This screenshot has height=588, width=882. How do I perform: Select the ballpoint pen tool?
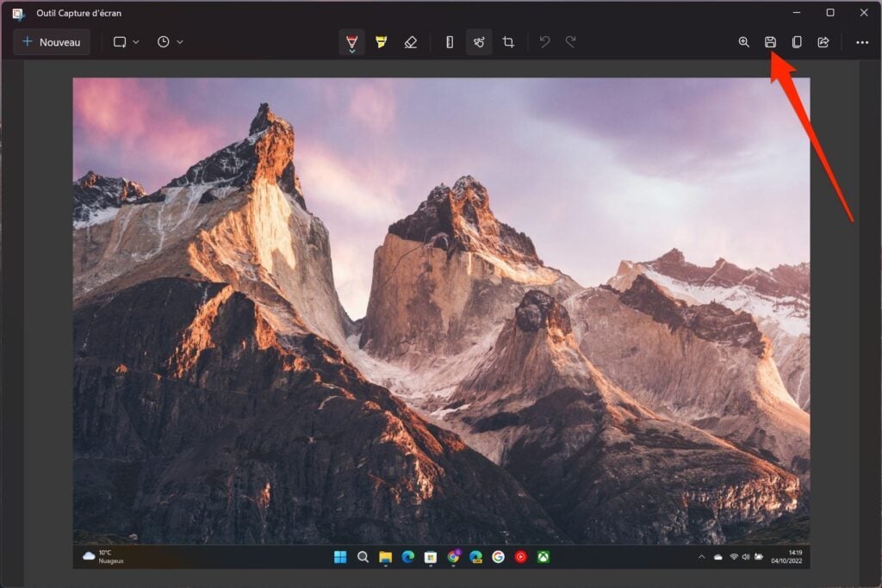pos(351,40)
